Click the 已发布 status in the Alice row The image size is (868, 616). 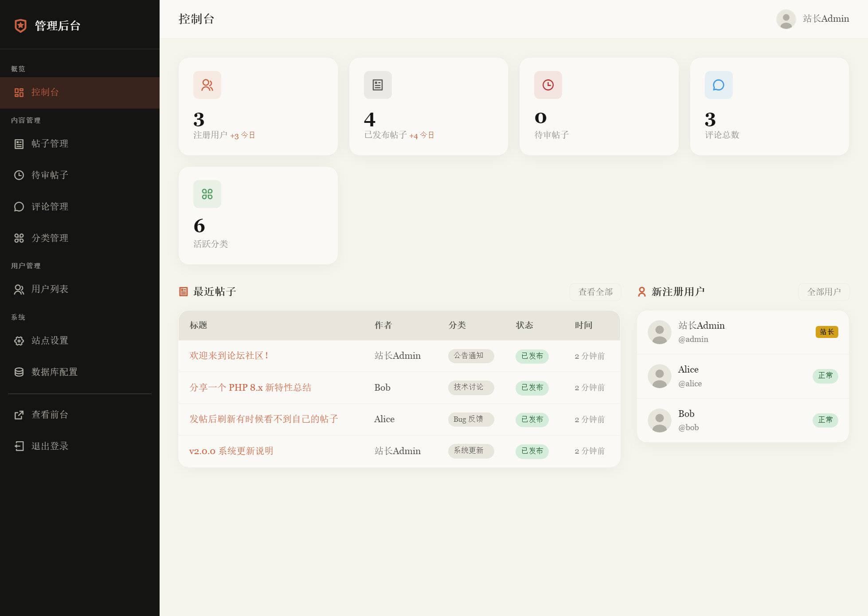pos(532,420)
